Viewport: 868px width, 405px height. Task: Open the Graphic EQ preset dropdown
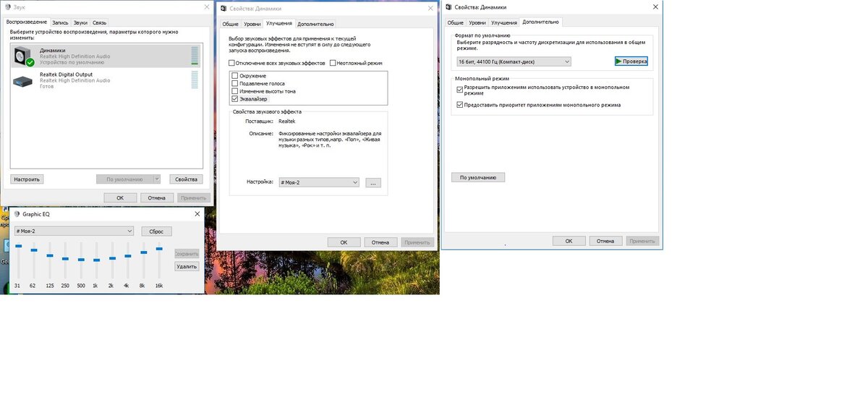tap(75, 231)
